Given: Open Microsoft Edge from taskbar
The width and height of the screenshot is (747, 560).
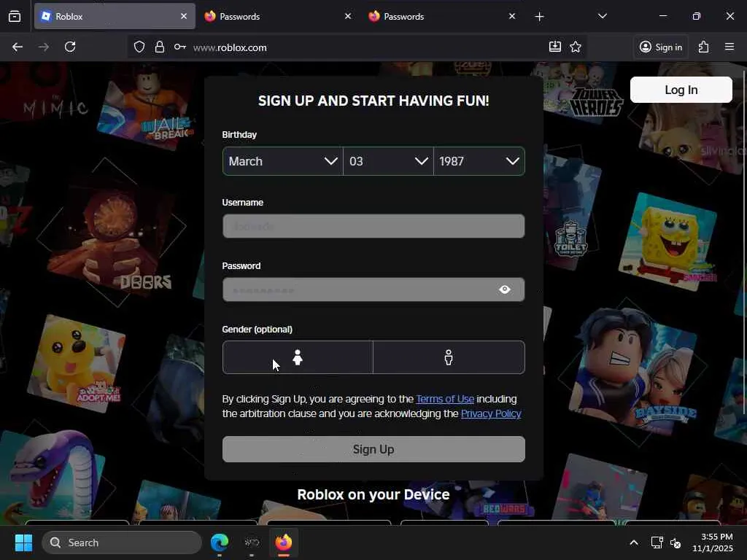Looking at the screenshot, I should pyautogui.click(x=219, y=542).
